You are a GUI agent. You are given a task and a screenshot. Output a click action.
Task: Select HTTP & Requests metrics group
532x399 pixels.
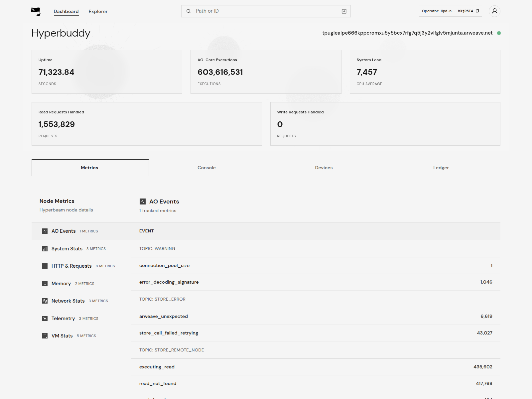coord(81,266)
